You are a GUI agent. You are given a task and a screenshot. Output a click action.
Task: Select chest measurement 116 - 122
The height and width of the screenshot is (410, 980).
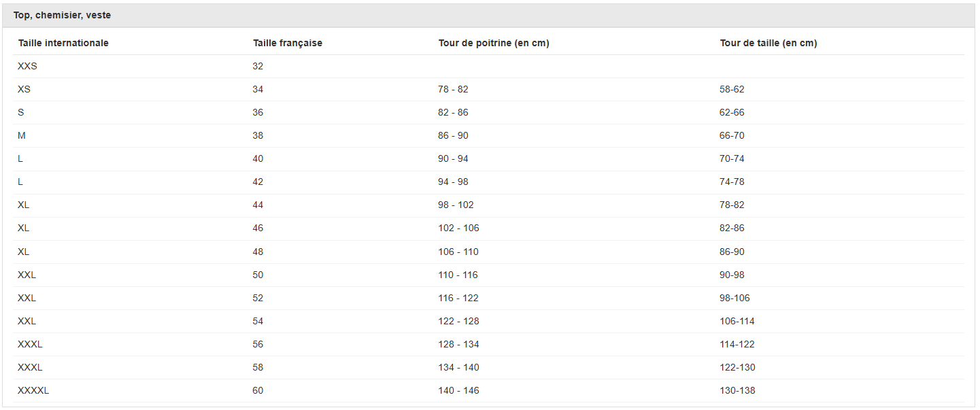click(x=458, y=298)
